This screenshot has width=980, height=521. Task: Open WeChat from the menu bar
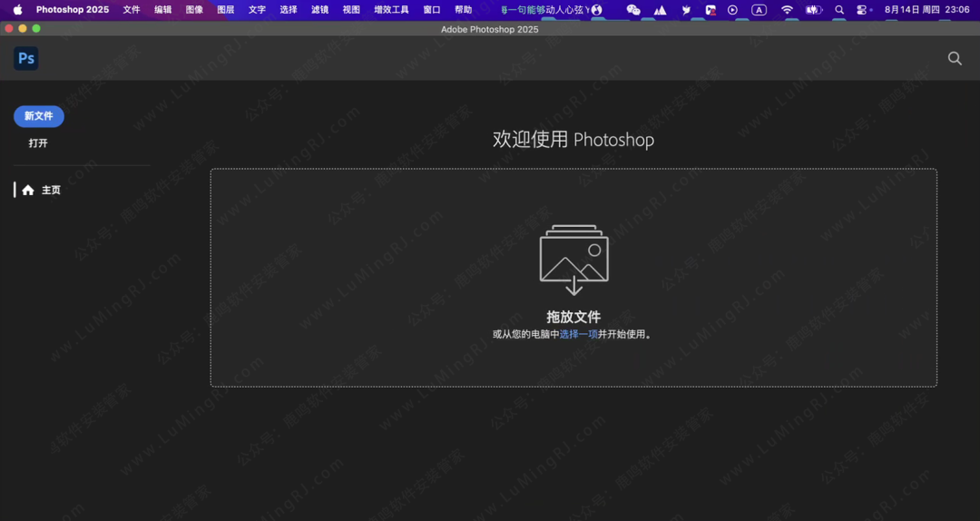tap(633, 10)
